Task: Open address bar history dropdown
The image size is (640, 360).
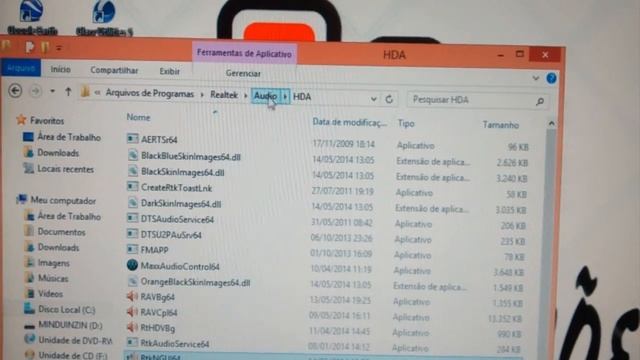Action: pos(373,99)
